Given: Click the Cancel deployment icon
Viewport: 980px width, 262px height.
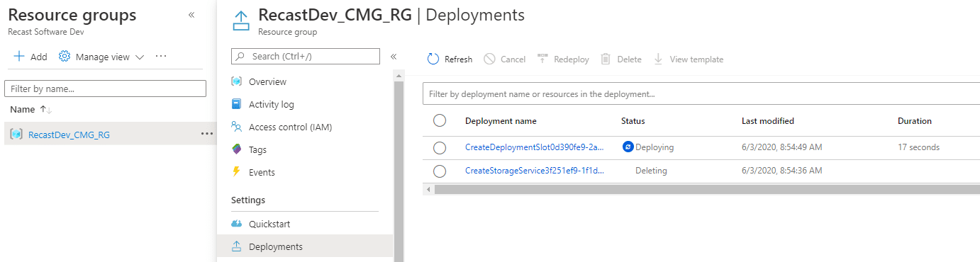Looking at the screenshot, I should click(x=489, y=59).
